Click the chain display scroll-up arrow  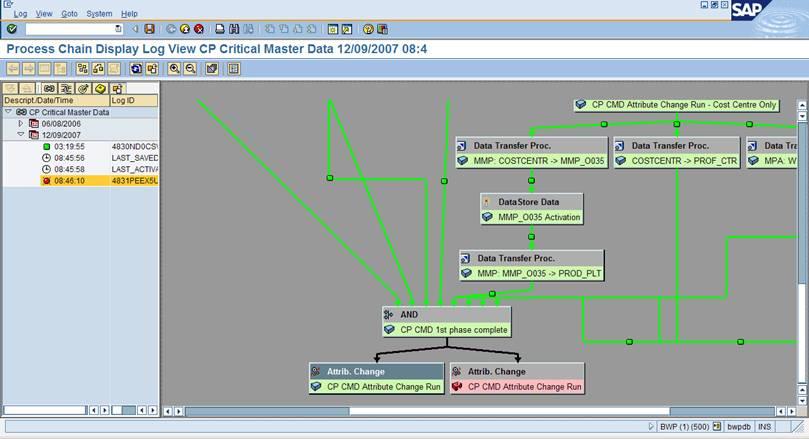[x=802, y=105]
